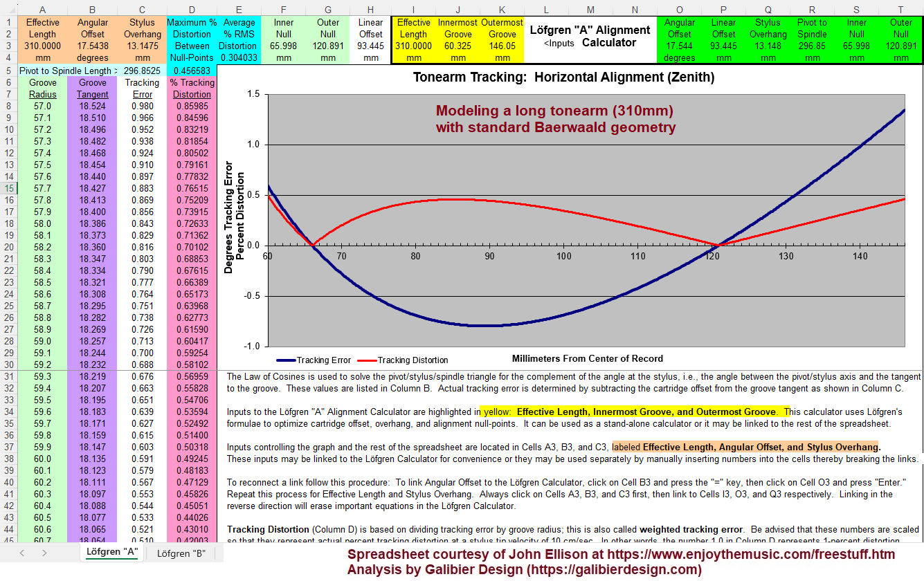
Task: Click the "Millimeters From Center of Record" axis title
Action: coord(587,358)
